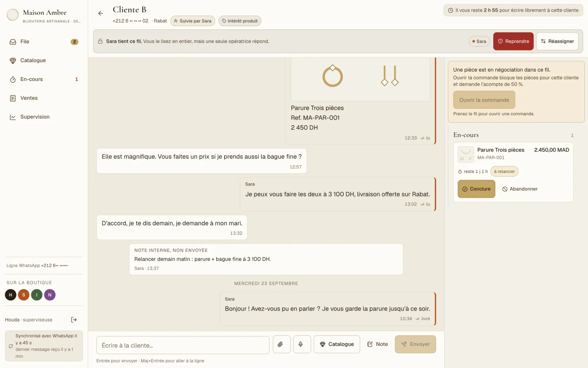Open the File queue in sidebar
588x368 pixels.
point(44,42)
